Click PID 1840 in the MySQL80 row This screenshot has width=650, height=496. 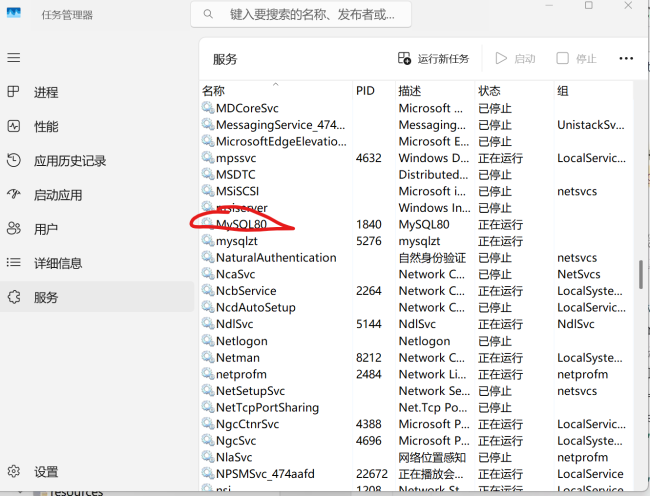click(x=369, y=224)
